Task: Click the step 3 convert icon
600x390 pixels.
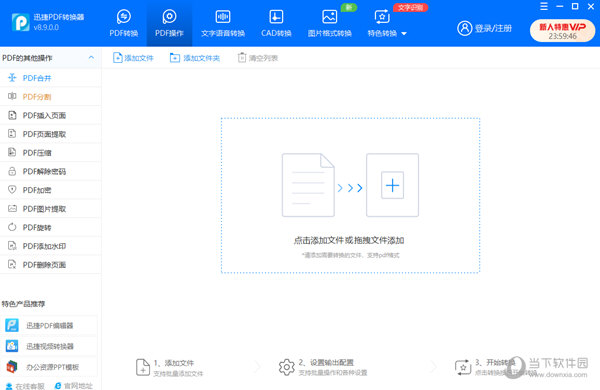Action: 463,367
